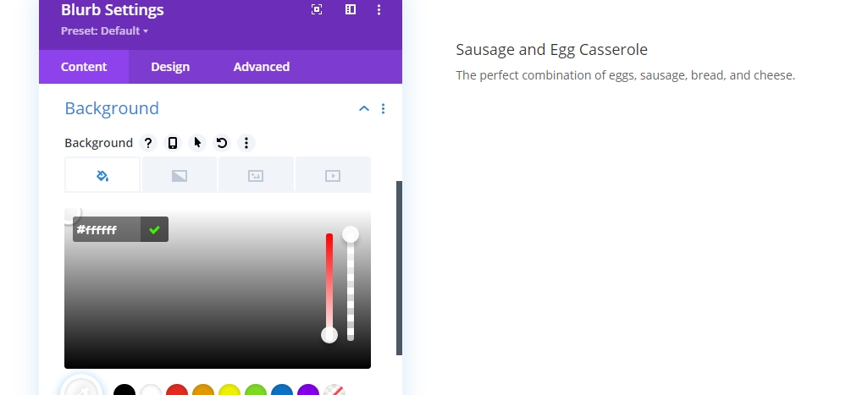The height and width of the screenshot is (395, 868).
Task: Open the Background field's three-dot options
Action: (x=246, y=143)
